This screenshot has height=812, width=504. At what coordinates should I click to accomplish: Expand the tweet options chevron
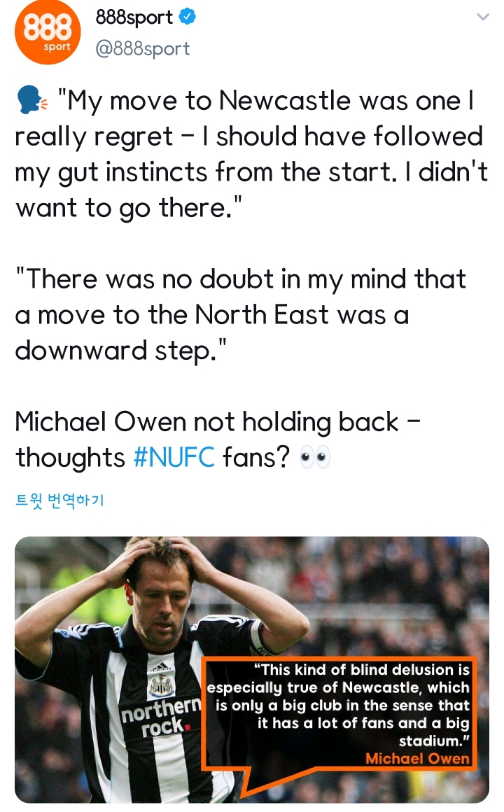(482, 17)
